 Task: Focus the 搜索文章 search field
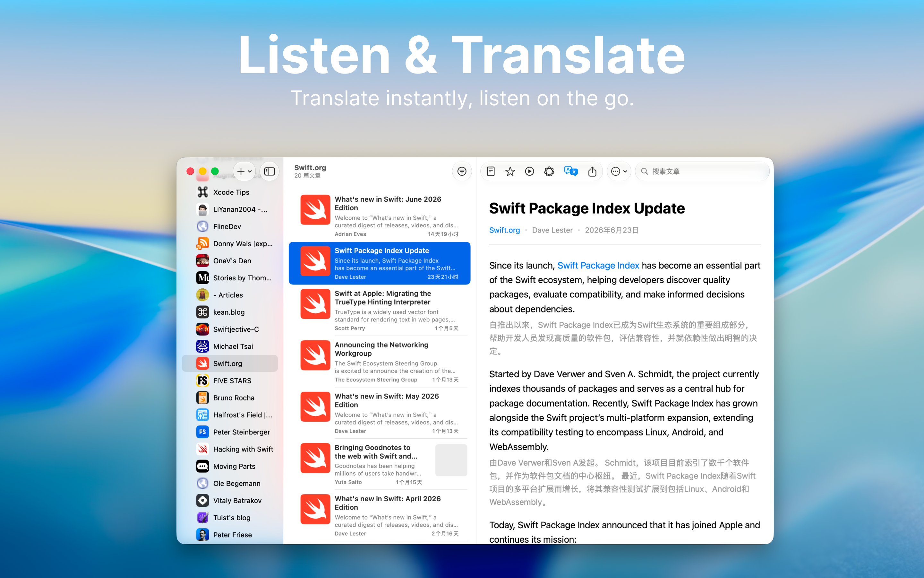(703, 171)
